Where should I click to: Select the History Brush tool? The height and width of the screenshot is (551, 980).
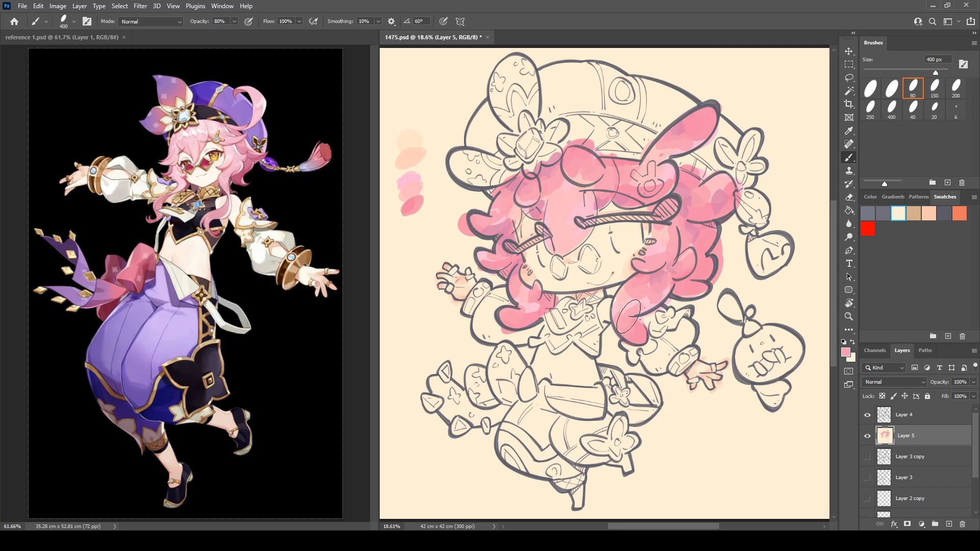click(x=849, y=184)
